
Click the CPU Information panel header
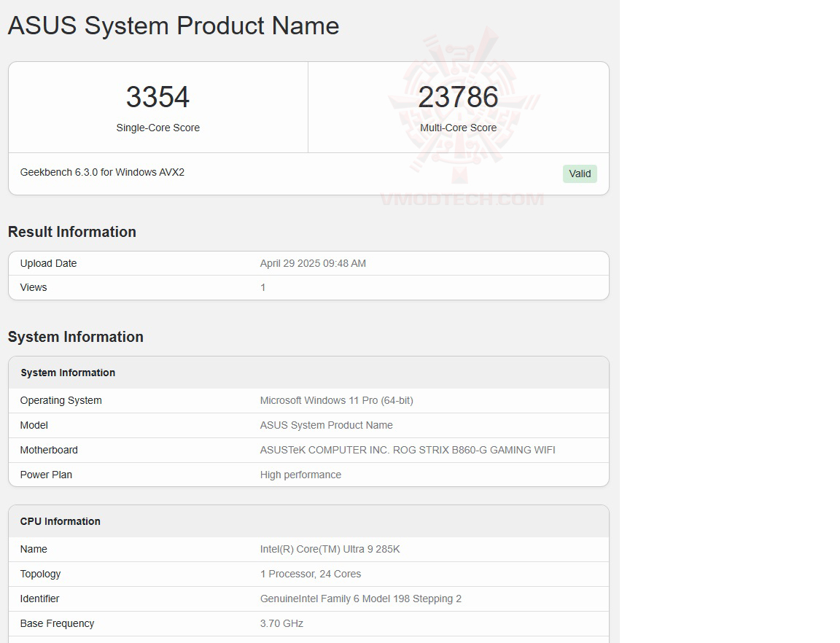tap(60, 521)
